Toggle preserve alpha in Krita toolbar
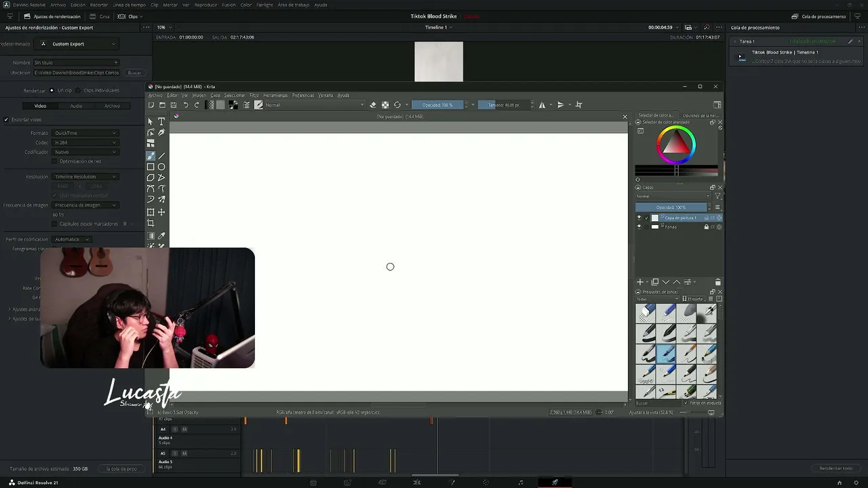The width and height of the screenshot is (868, 488). [385, 105]
